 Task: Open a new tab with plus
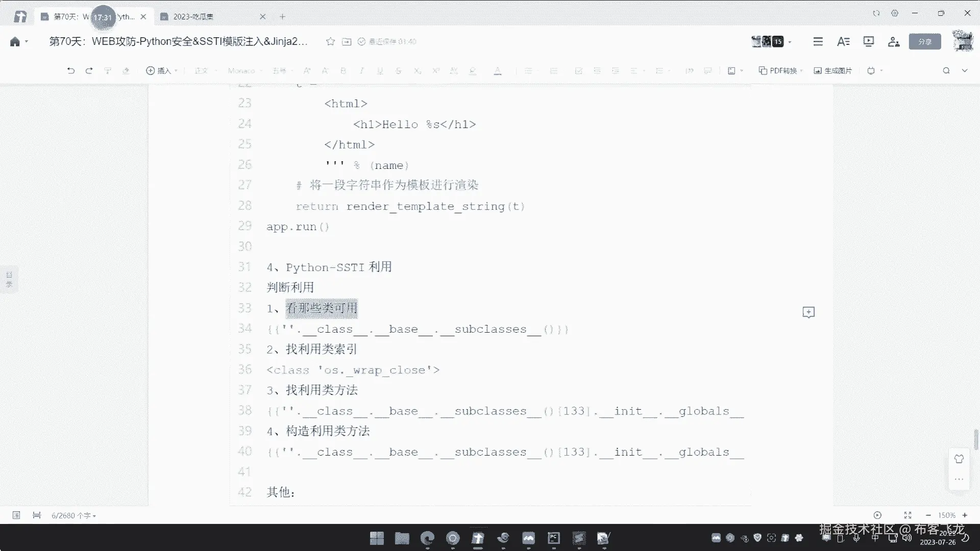[x=282, y=17]
